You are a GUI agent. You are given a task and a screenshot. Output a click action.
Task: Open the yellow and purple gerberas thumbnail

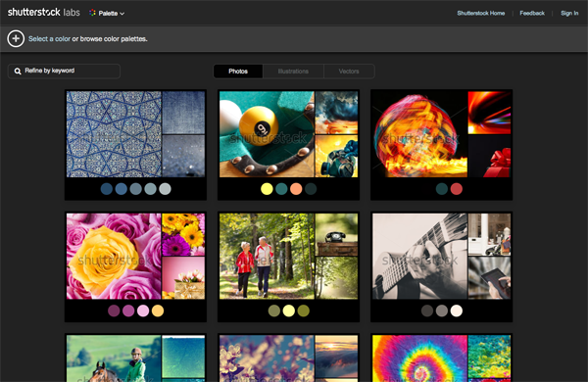183,235
